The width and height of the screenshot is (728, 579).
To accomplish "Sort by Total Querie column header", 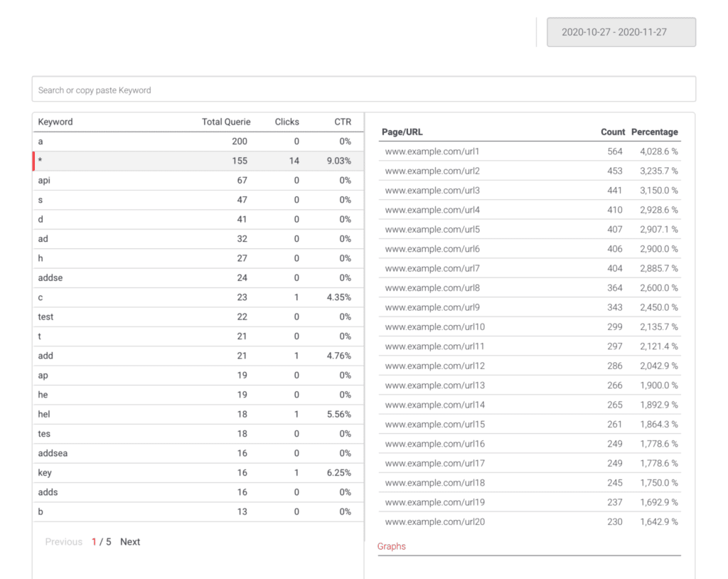I will 225,122.
